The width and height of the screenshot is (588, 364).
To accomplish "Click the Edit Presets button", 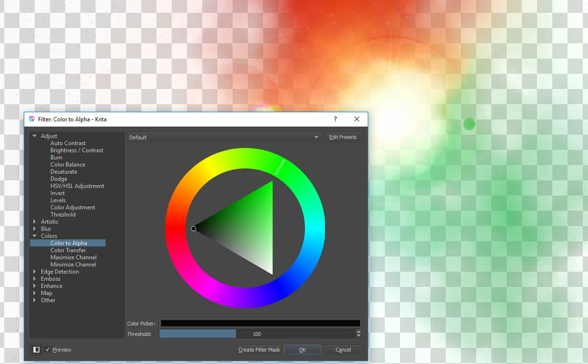I will 343,137.
